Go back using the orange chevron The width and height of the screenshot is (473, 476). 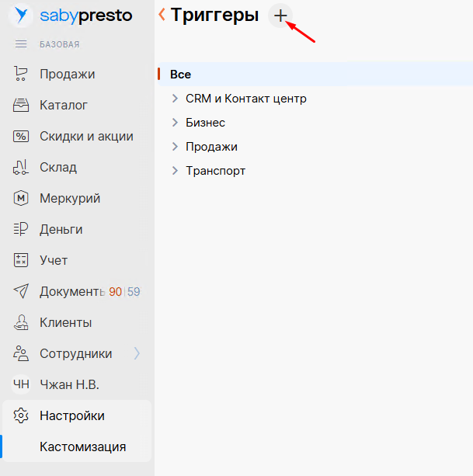coord(162,15)
